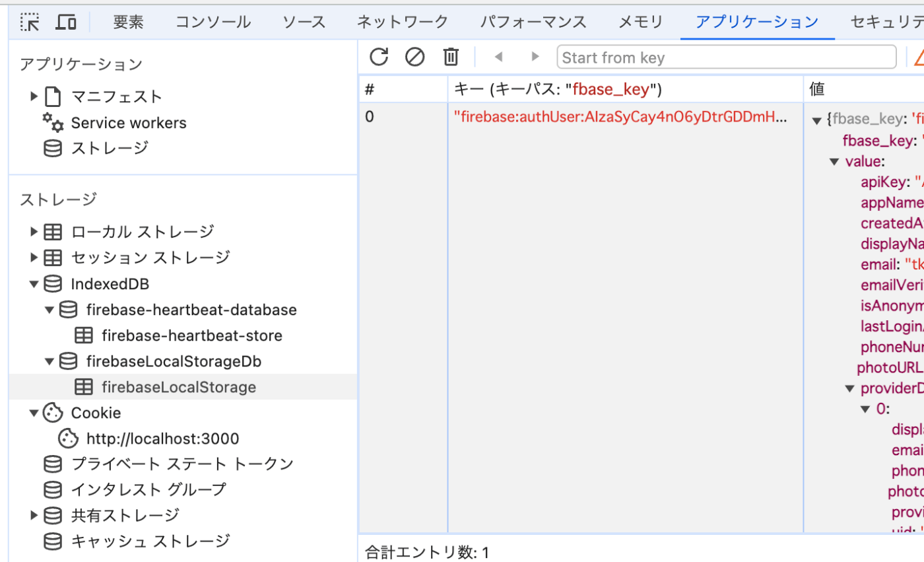Click the プライベート ステート トークン database icon
The height and width of the screenshot is (562, 924).
coord(53,464)
